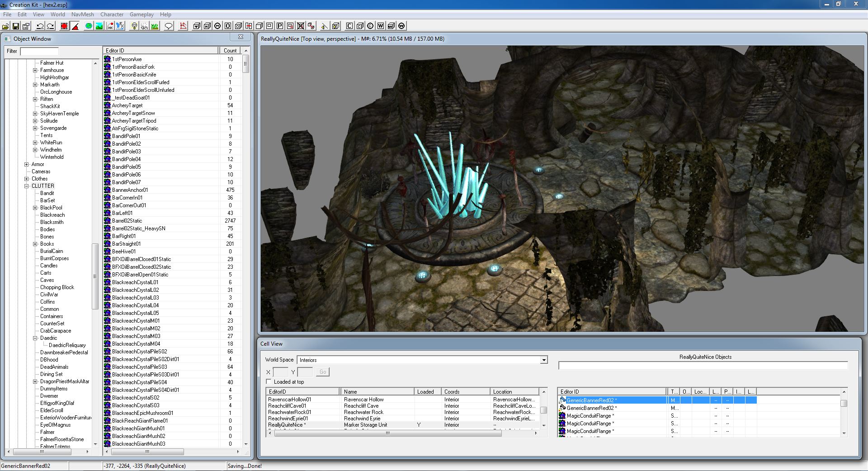Toggle the Snap to Grid red dot icon

pyautogui.click(x=64, y=26)
